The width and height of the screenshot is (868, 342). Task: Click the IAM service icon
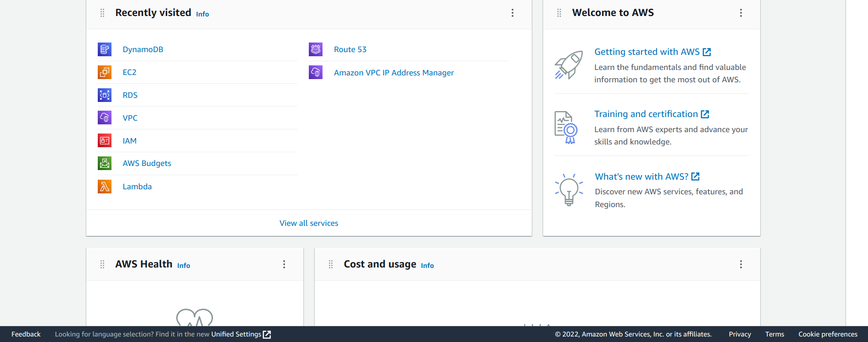click(x=105, y=141)
